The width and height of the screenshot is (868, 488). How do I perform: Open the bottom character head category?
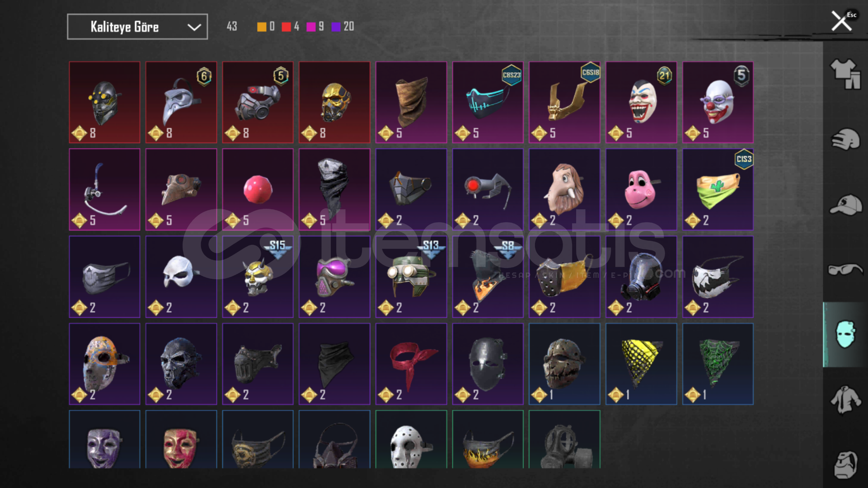pos(845,465)
